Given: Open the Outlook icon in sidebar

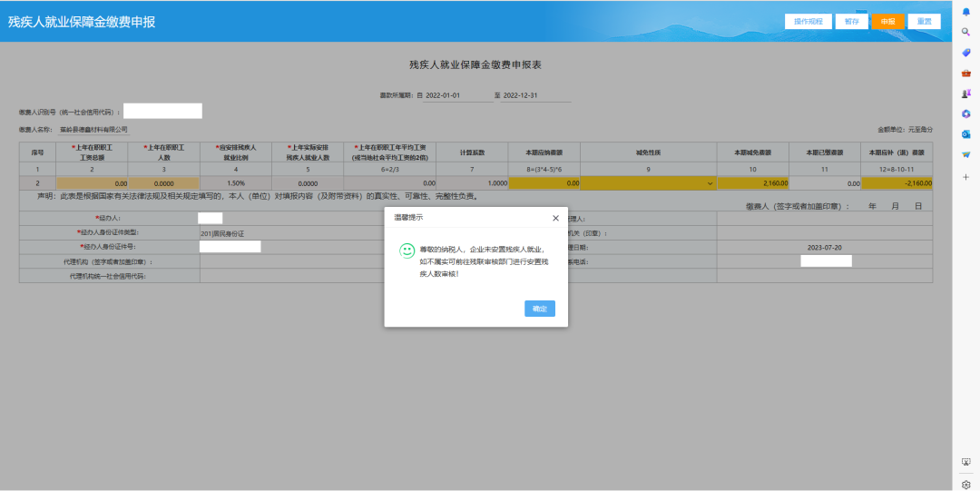Looking at the screenshot, I should (966, 134).
